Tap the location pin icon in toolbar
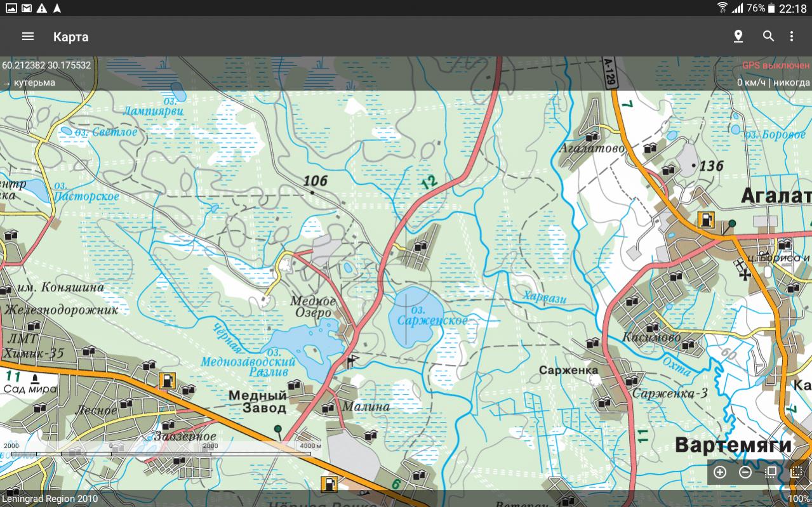The height and width of the screenshot is (507, 812). pyautogui.click(x=738, y=36)
